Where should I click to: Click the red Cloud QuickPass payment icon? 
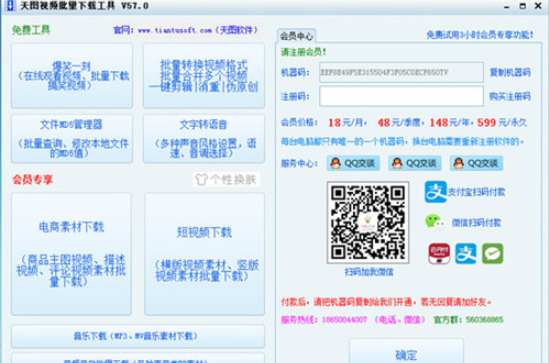(439, 254)
